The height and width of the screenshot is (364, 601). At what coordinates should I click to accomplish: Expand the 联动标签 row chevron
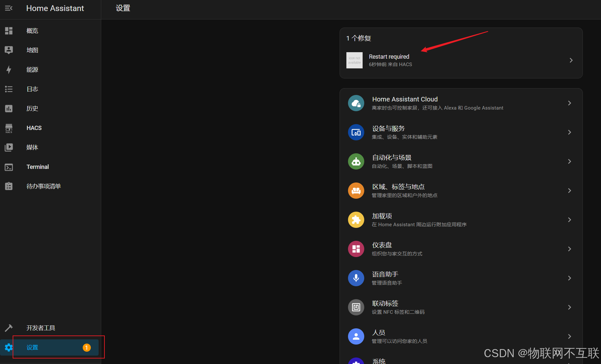click(570, 307)
